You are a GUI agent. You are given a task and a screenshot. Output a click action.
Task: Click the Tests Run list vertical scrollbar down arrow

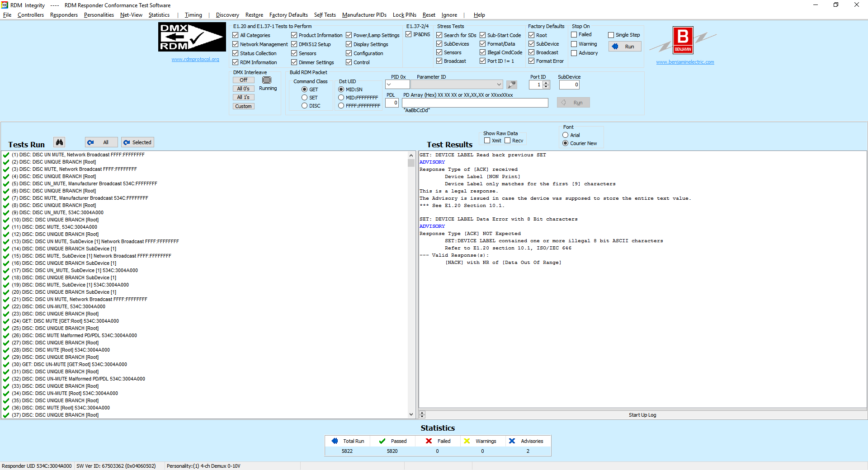[411, 414]
